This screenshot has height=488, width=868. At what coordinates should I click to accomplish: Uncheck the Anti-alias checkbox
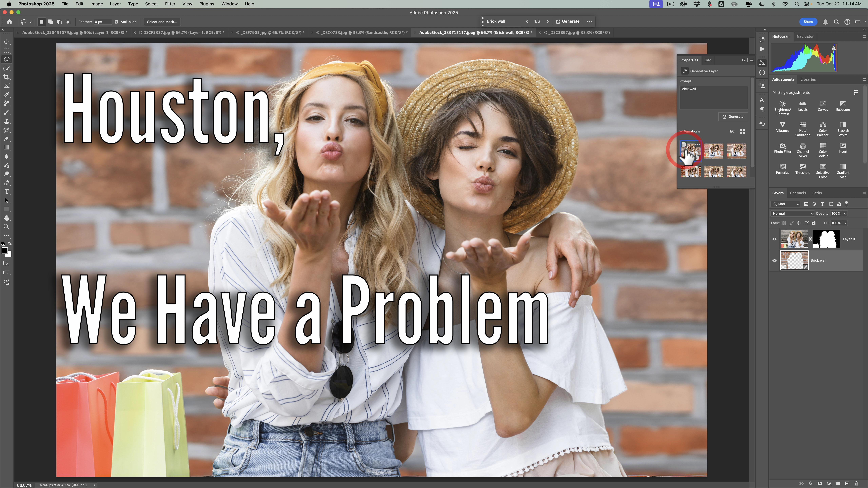coord(116,22)
